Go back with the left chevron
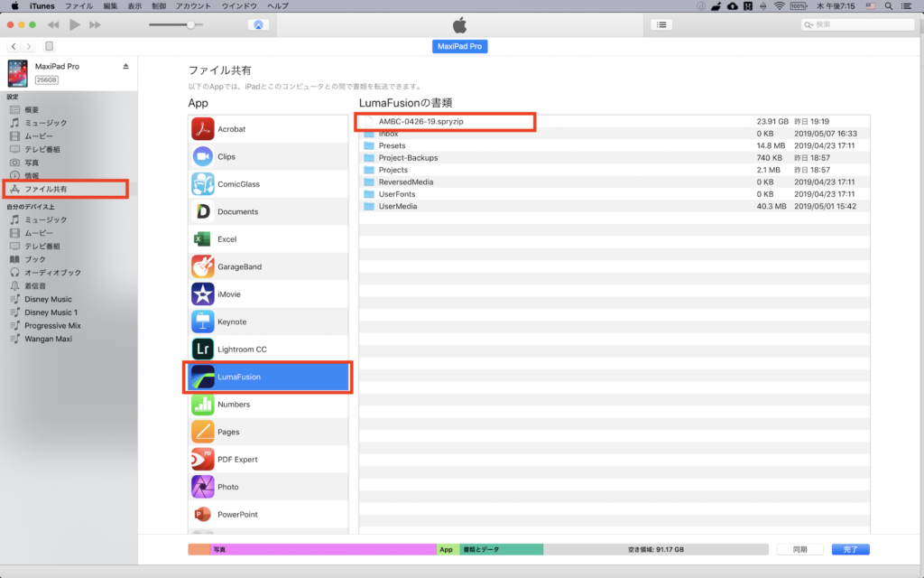 (x=14, y=46)
